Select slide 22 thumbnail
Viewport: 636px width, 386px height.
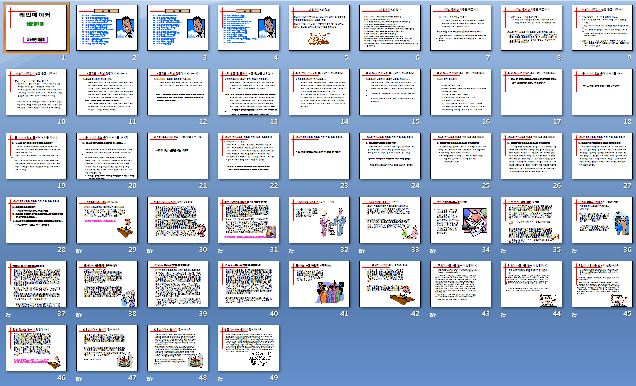(x=248, y=156)
